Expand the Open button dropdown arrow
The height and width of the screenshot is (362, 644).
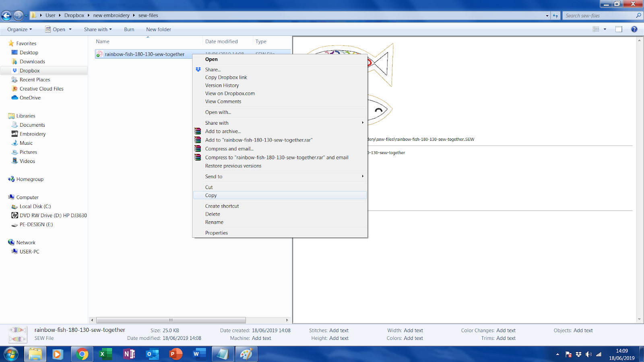point(70,29)
